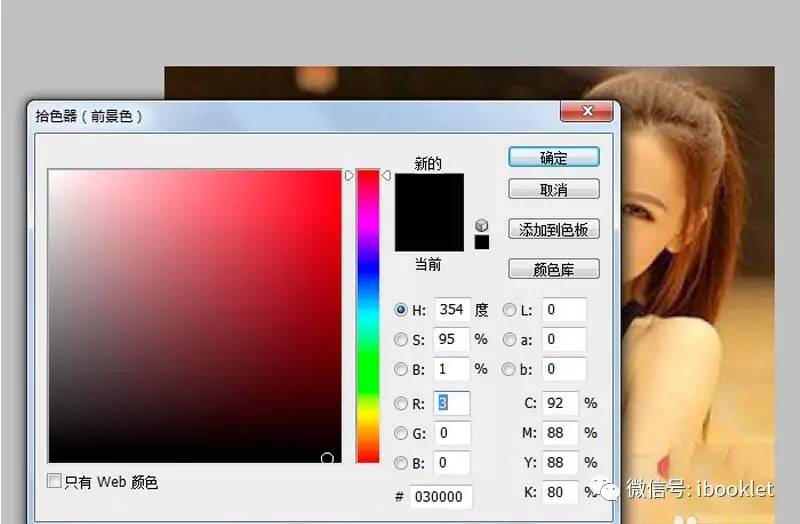The height and width of the screenshot is (524, 800).
Task: Click the R value field showing 3
Action: coord(452,403)
